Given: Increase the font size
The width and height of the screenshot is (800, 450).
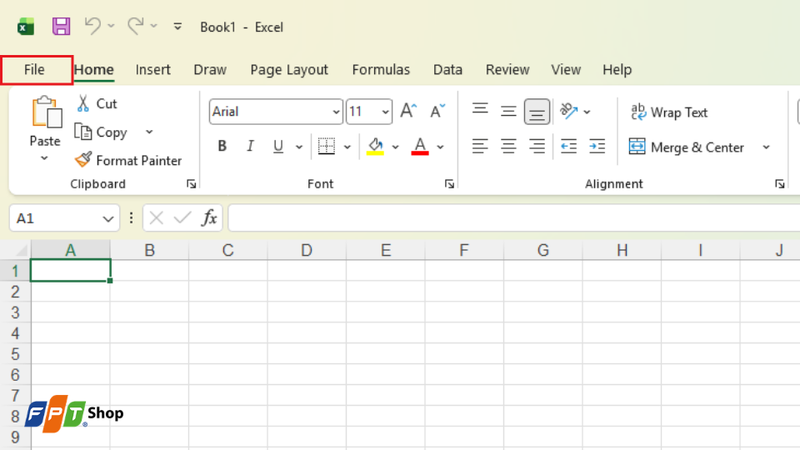Looking at the screenshot, I should (x=409, y=111).
